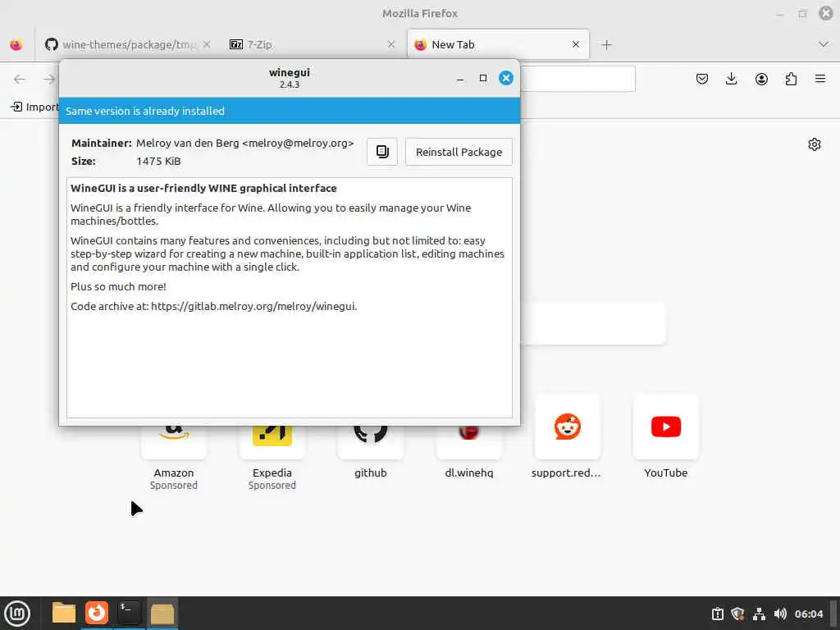Open Firefox hamburger application menu
840x630 pixels.
point(820,80)
